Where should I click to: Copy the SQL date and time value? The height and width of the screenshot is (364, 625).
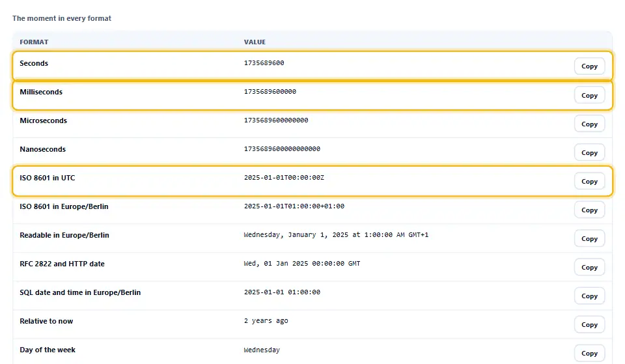pyautogui.click(x=589, y=296)
